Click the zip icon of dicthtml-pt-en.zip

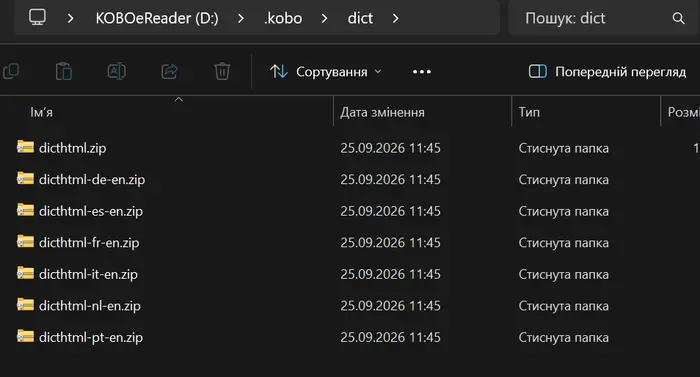(x=25, y=336)
